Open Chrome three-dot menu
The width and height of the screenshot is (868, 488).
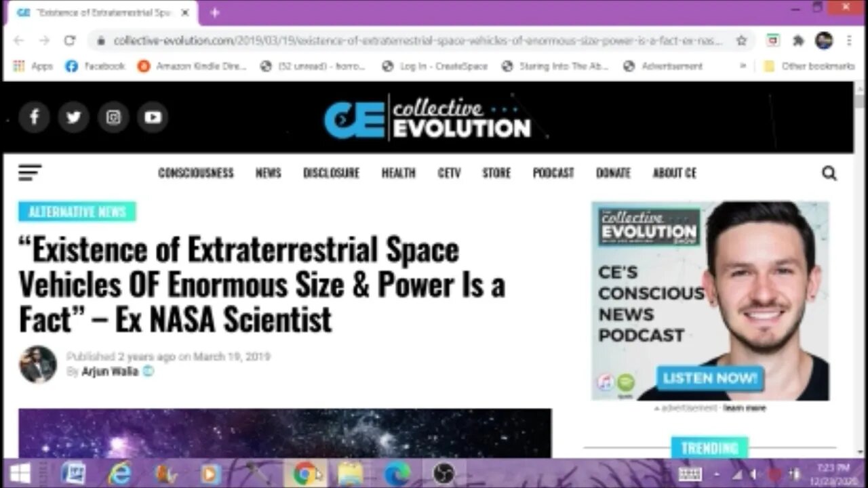click(849, 41)
